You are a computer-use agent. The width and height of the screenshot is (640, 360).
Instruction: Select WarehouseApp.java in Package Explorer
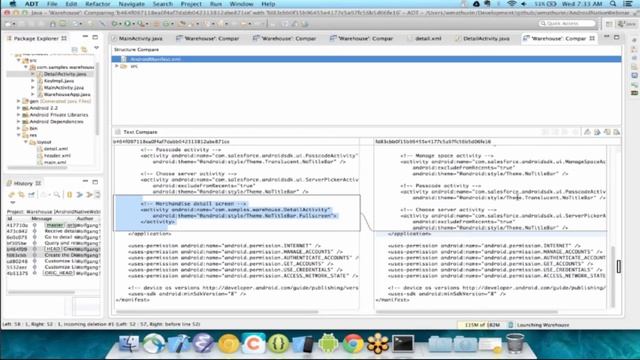(x=67, y=94)
